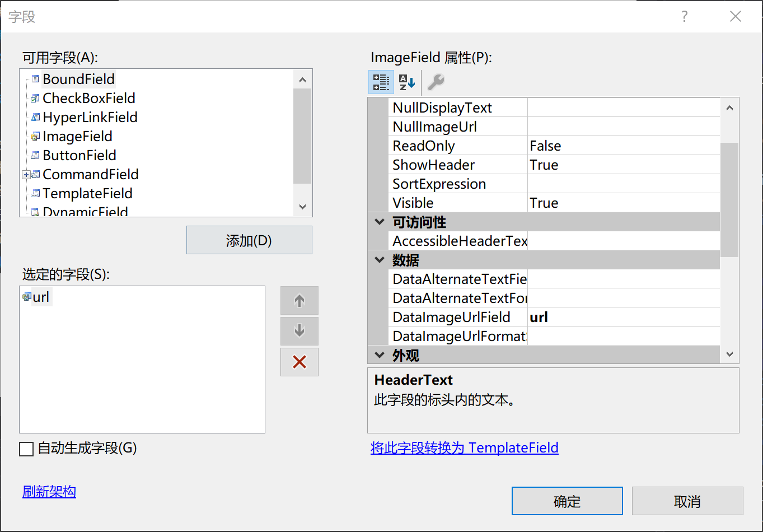Click the ImageField icon in available fields
This screenshot has height=532, width=763.
point(35,136)
